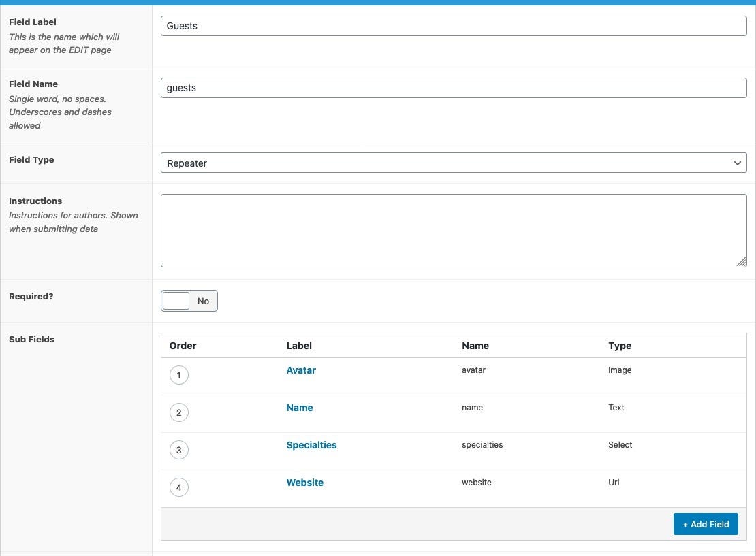This screenshot has width=756, height=556.
Task: Click the Field Name input containing guests
Action: 454,87
